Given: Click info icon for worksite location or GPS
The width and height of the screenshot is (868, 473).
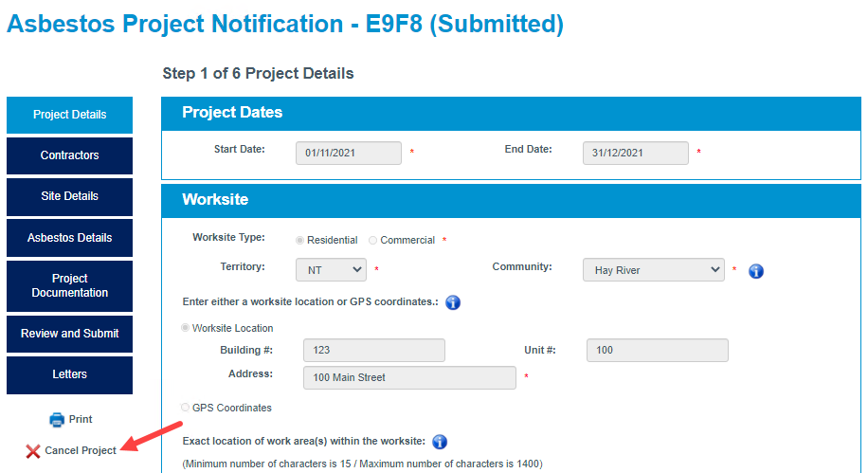Looking at the screenshot, I should click(x=453, y=302).
